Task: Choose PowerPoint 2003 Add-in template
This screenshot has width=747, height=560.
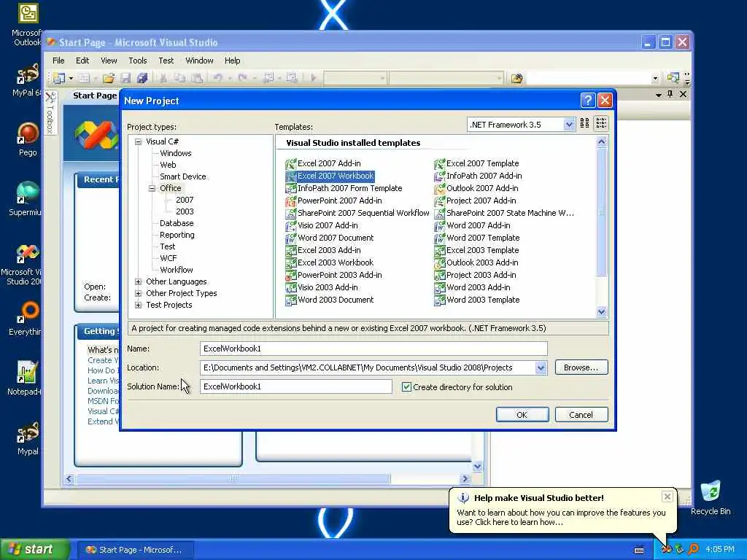Action: point(333,275)
